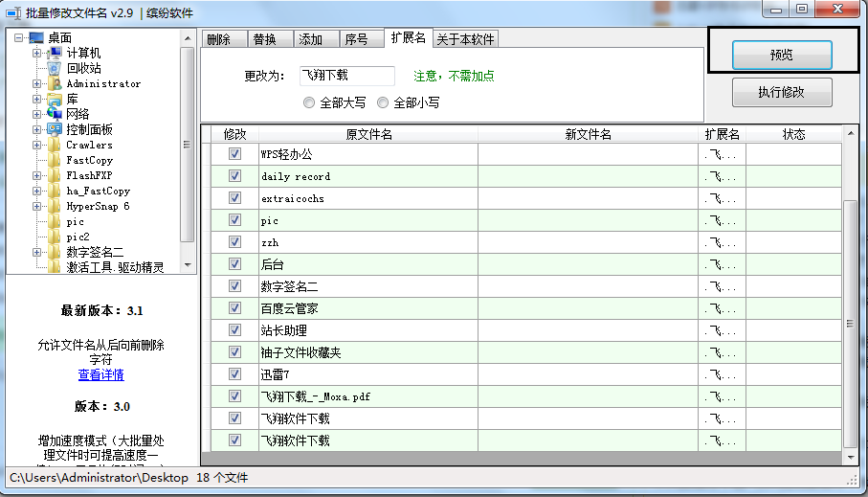The width and height of the screenshot is (868, 497).
Task: Uncheck the 百度云管家 row checkbox
Action: [234, 308]
